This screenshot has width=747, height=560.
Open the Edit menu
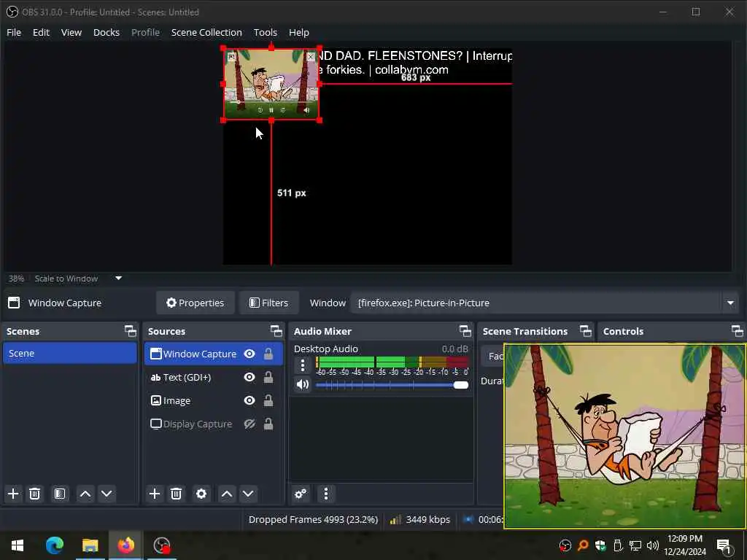[41, 32]
